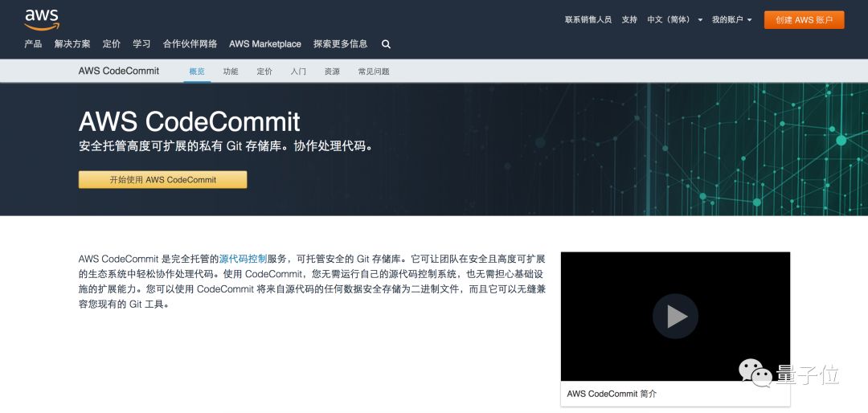Screen dimensions: 868x413
Task: Open the 探索更多信息 menu
Action: (341, 43)
